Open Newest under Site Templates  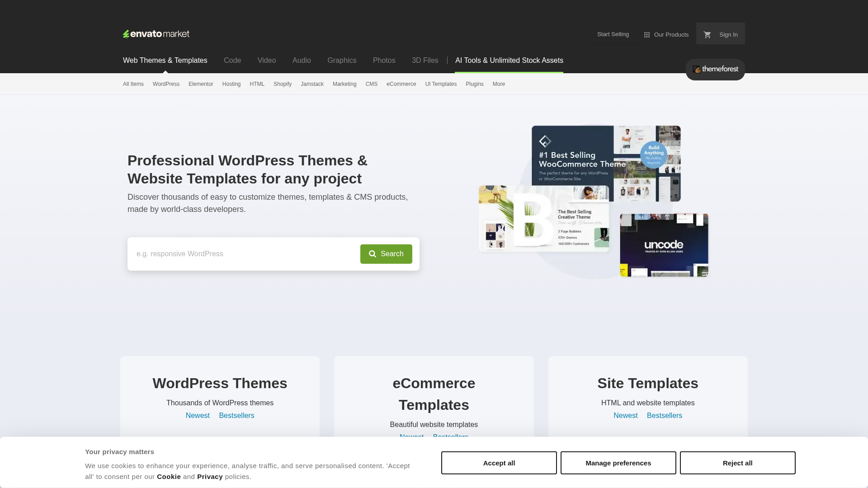click(x=626, y=416)
